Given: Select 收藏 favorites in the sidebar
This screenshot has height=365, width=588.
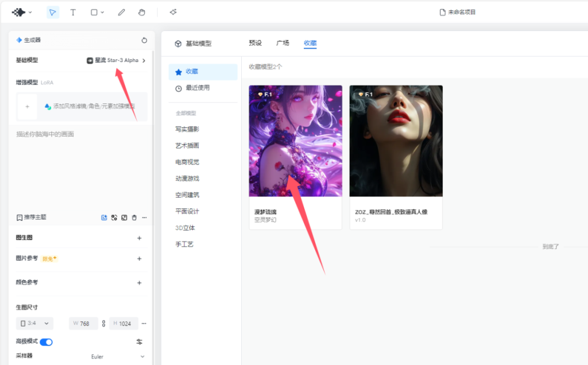Looking at the screenshot, I should click(x=203, y=72).
